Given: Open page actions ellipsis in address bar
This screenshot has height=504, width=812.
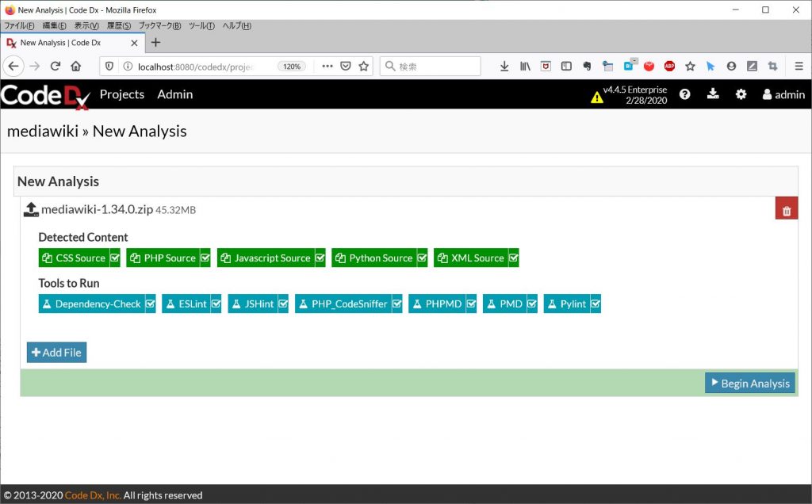Looking at the screenshot, I should [327, 67].
